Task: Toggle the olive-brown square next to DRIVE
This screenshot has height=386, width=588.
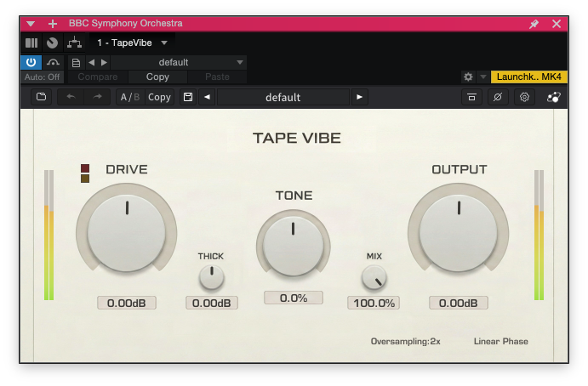Action: (85, 179)
